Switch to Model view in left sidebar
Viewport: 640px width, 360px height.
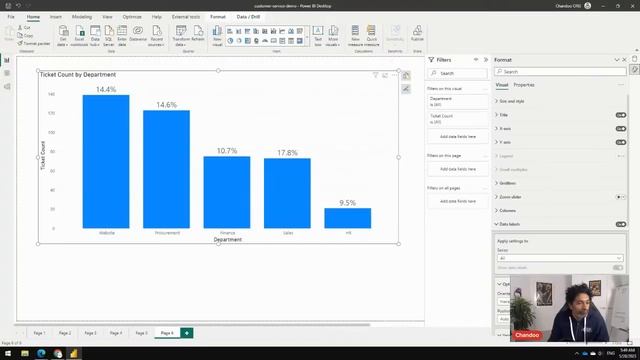pos(7,87)
